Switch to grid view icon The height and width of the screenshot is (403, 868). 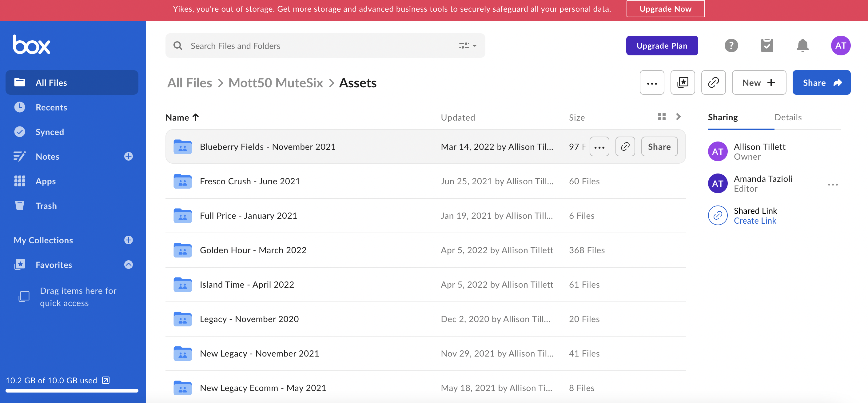[x=661, y=117]
